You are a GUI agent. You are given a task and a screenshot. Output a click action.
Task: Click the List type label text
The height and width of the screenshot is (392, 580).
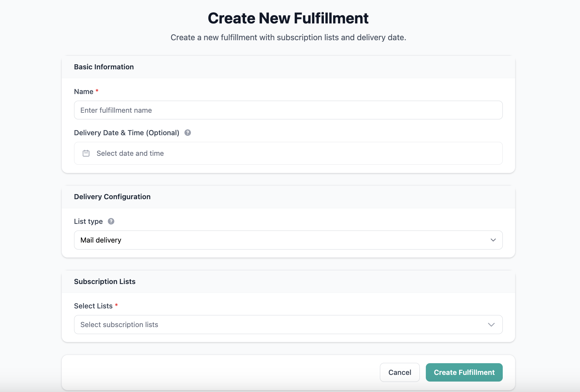(88, 221)
